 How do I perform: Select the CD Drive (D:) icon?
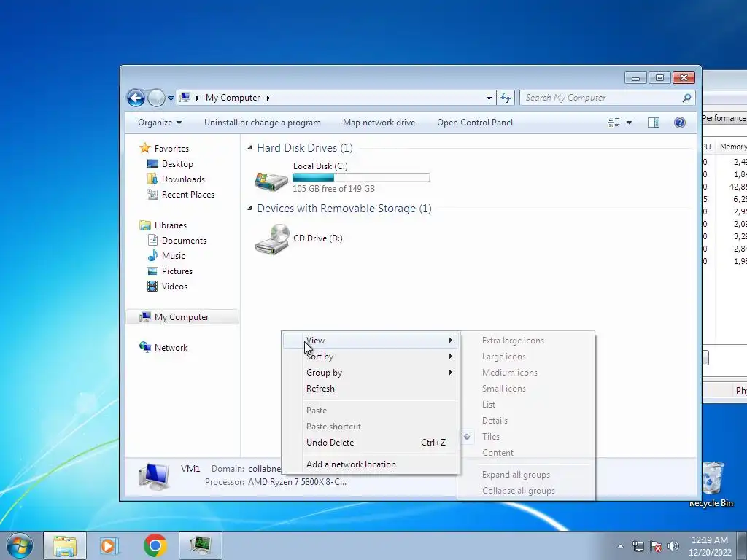tap(272, 239)
